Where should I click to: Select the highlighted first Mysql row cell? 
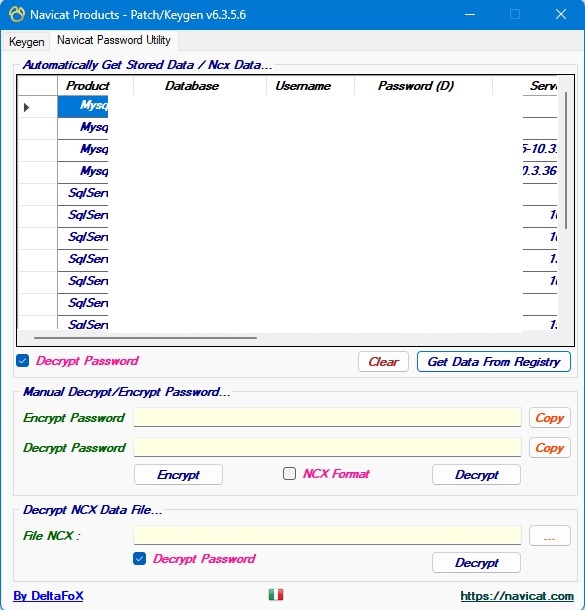tap(83, 107)
